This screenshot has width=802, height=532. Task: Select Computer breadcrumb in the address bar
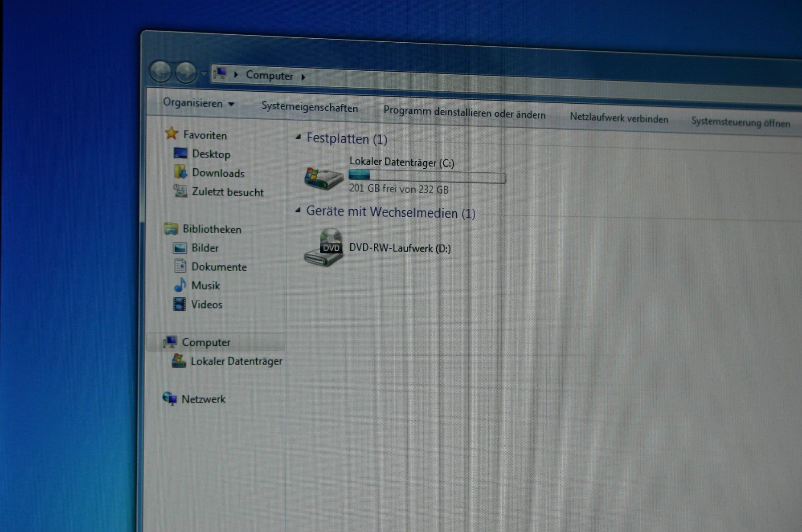click(270, 75)
